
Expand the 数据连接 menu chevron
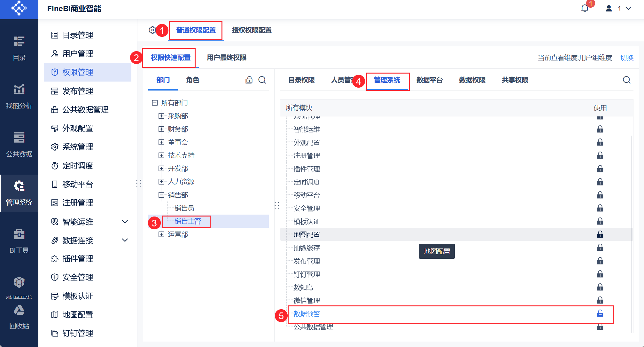click(x=125, y=240)
